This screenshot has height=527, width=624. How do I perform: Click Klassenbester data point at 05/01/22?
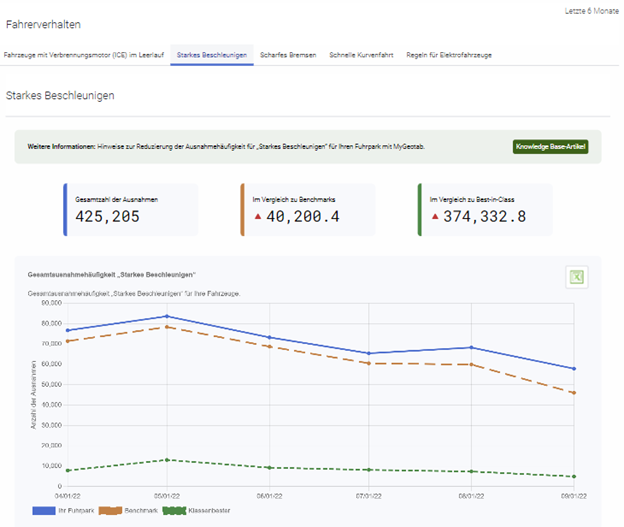pyautogui.click(x=167, y=460)
